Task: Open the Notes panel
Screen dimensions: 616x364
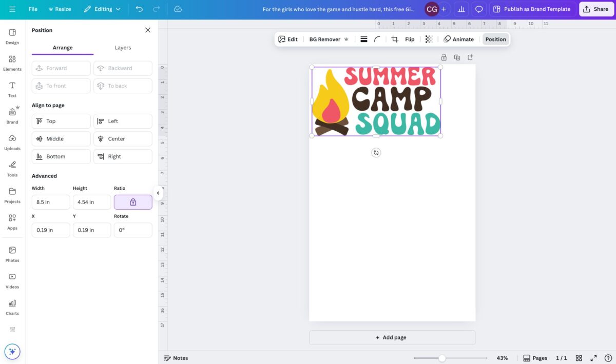Action: 176,358
